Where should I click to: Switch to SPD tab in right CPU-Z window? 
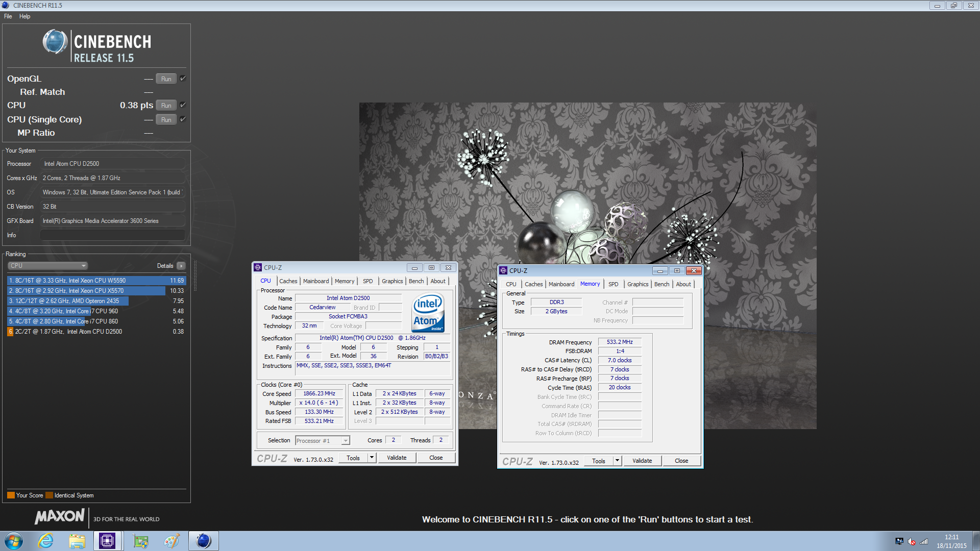[x=613, y=284]
